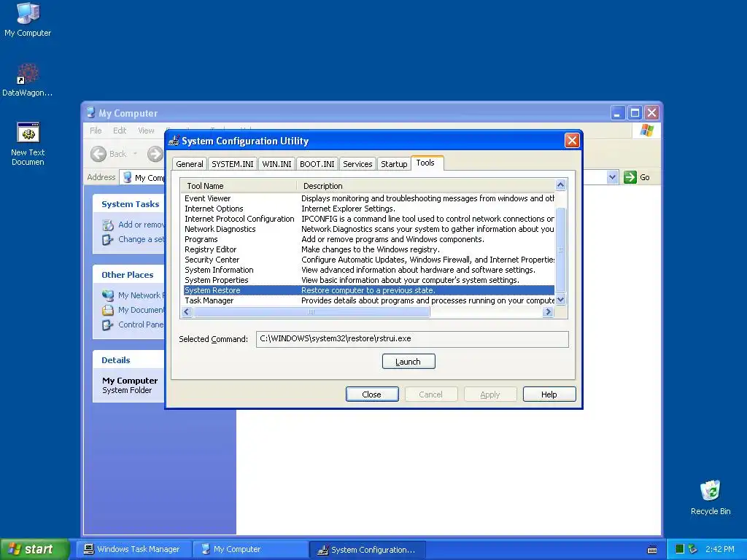This screenshot has width=747, height=560.
Task: Close System Configuration Utility with red X
Action: tap(572, 141)
